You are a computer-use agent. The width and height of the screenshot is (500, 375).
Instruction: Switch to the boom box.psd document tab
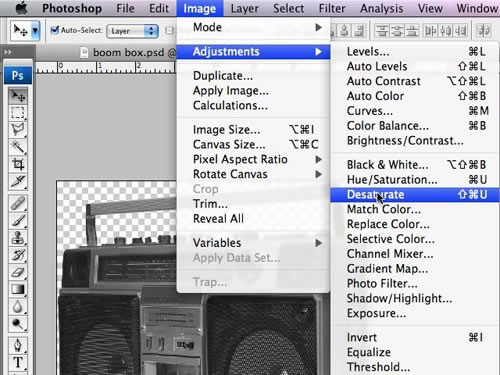pyautogui.click(x=128, y=53)
